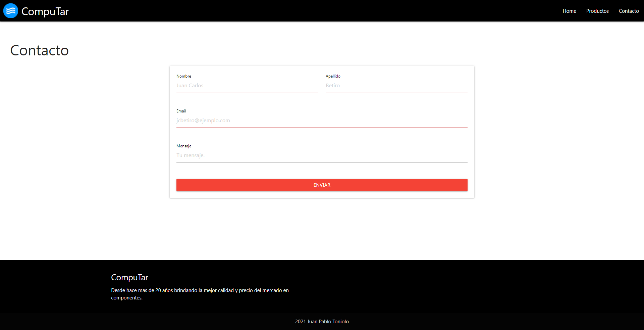The width and height of the screenshot is (644, 330).
Task: Focus the Apellido input field
Action: tap(396, 86)
